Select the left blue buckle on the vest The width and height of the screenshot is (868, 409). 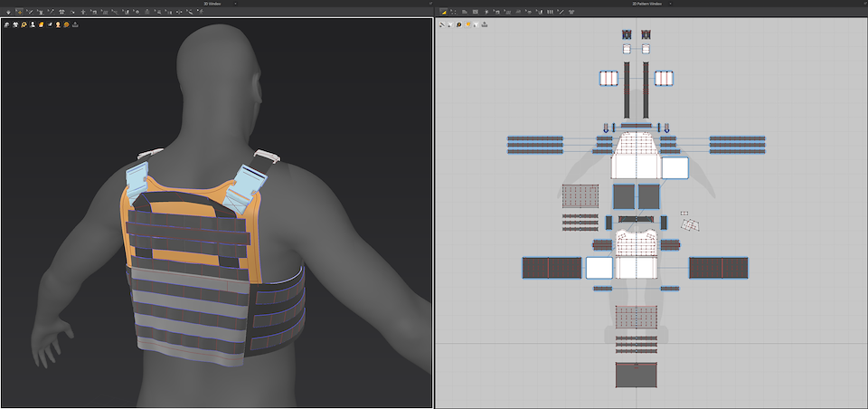click(x=137, y=179)
